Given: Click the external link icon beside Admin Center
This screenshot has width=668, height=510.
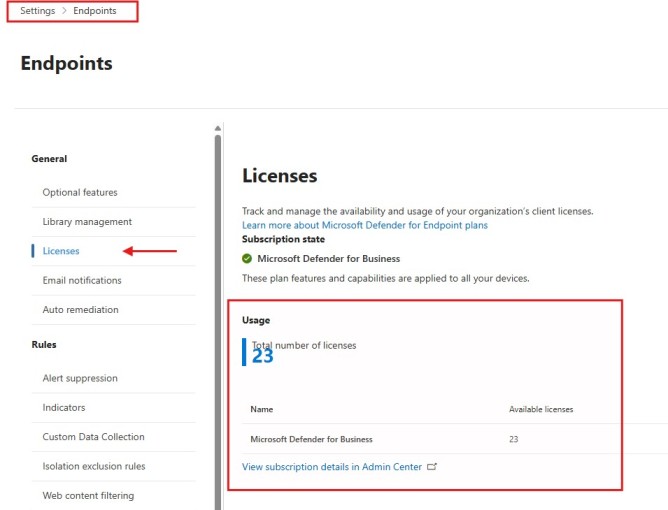Looking at the screenshot, I should click(432, 467).
